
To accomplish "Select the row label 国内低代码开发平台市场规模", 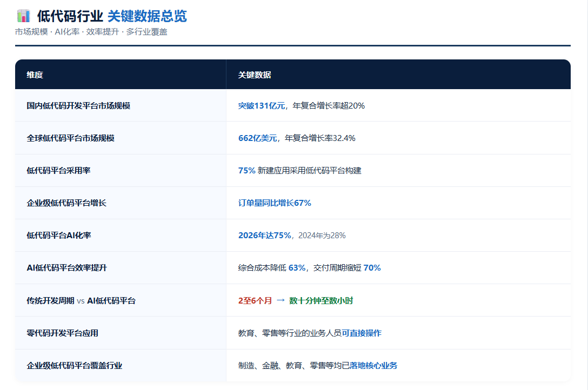I will point(78,106).
